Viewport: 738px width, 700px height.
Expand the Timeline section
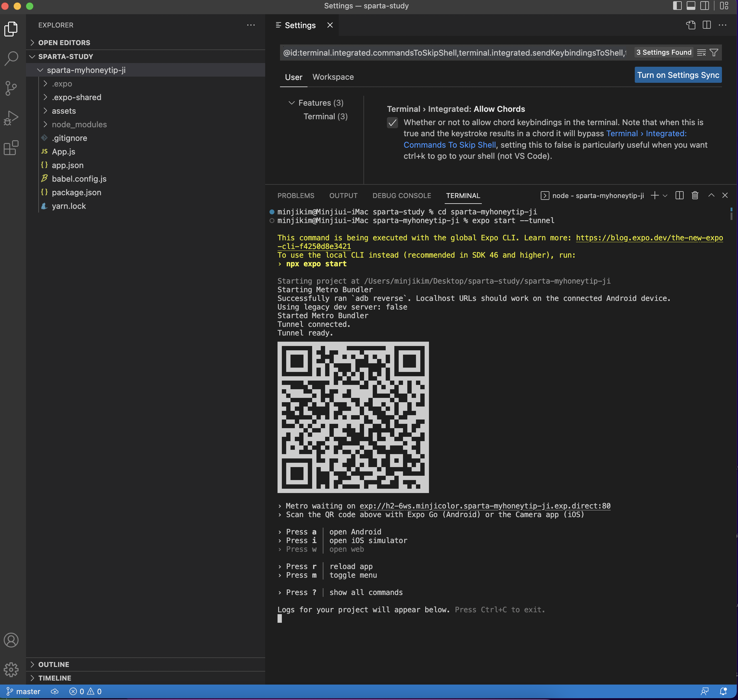pos(146,678)
